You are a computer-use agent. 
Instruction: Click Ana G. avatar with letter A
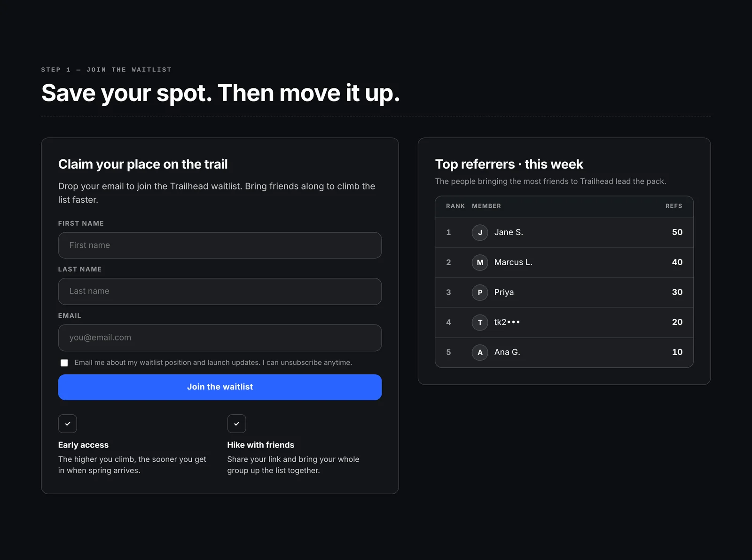[480, 352]
